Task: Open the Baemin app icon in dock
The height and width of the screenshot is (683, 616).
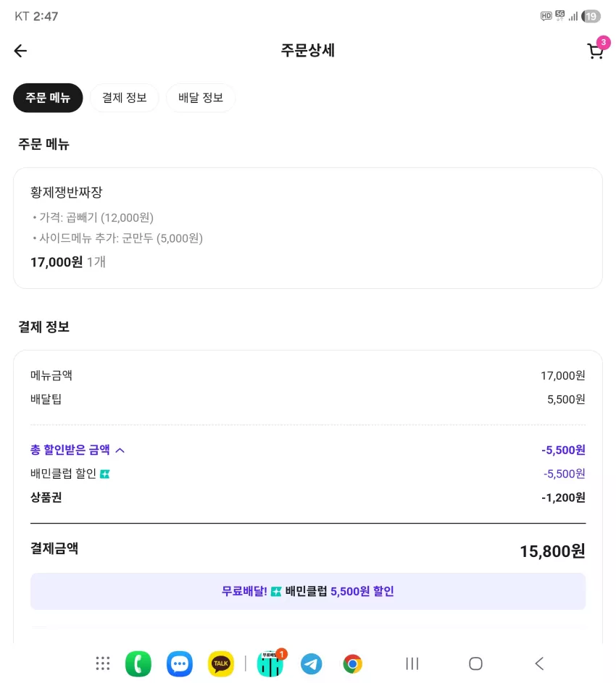Action: point(270,663)
